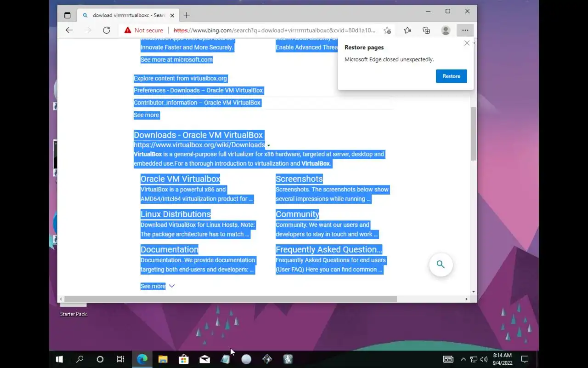Close the 'dowload virrrrrrrtualboxc' browser tab
The width and height of the screenshot is (588, 368).
point(172,15)
